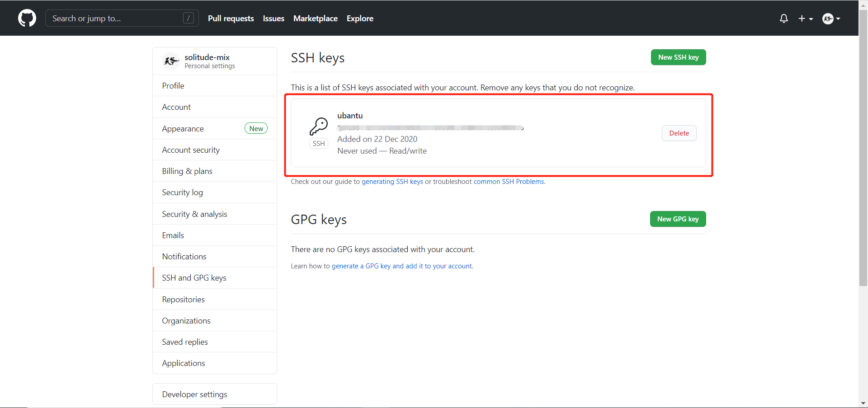Open Organizations settings
Viewport: 868px width, 408px height.
tap(215, 320)
